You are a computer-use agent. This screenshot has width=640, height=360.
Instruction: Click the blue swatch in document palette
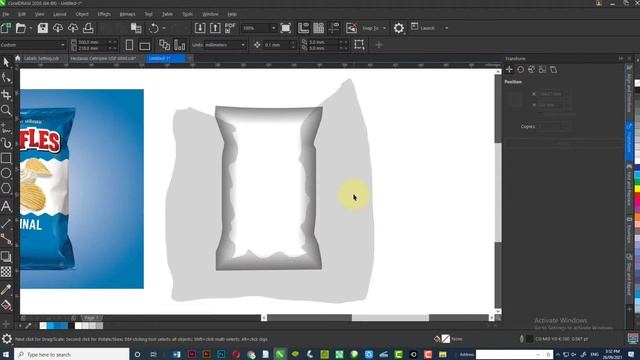click(x=58, y=325)
